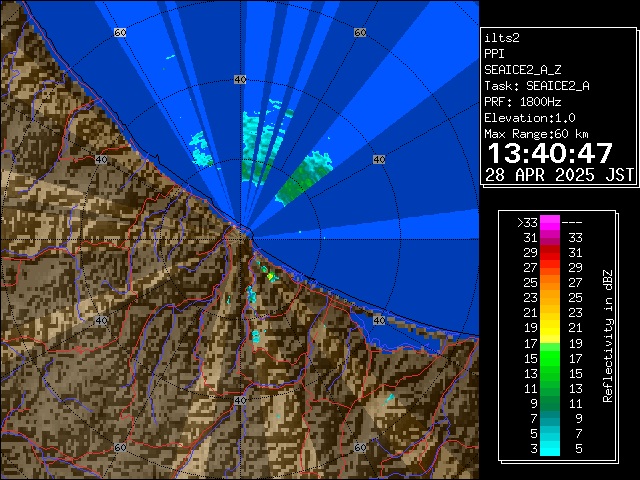
Task: Click the lowest legend value 3
Action: tap(534, 449)
